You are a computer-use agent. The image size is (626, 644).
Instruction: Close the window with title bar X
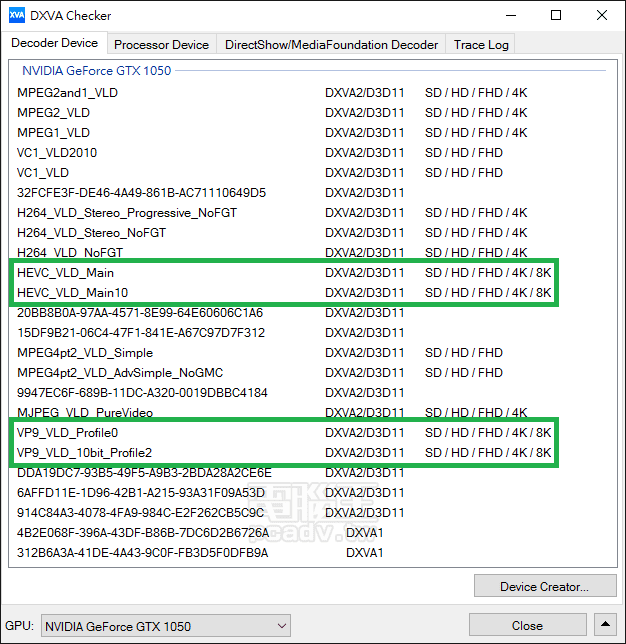click(x=602, y=16)
